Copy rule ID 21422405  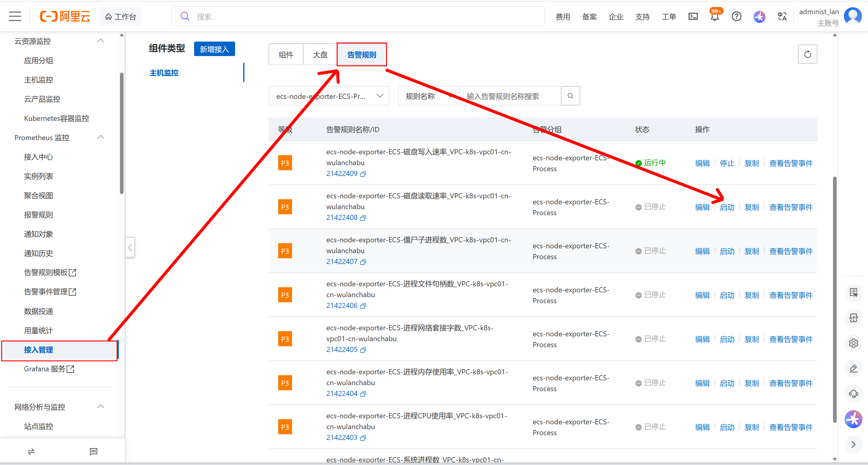[x=363, y=350]
